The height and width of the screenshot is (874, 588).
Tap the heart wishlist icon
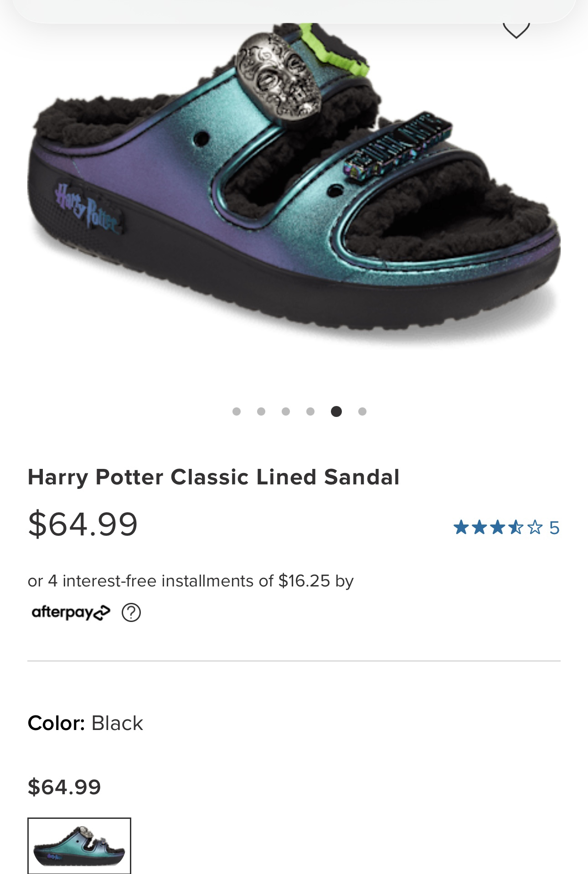[x=516, y=30]
